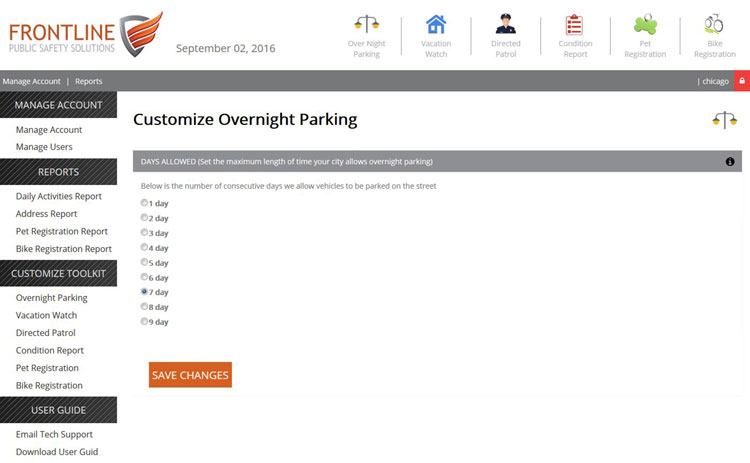
Task: Open Condition Report sidebar link
Action: pyautogui.click(x=50, y=351)
